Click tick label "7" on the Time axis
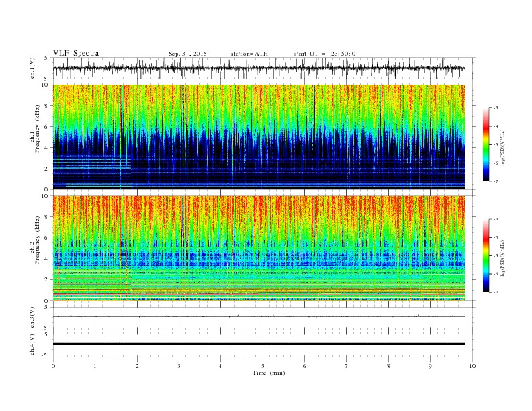Screen dimensions: 532x411 click(347, 366)
